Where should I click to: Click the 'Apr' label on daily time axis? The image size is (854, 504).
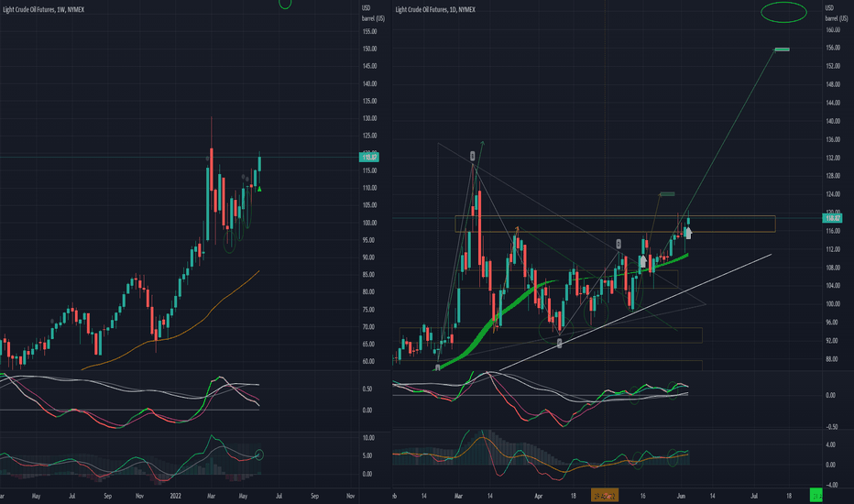[539, 496]
